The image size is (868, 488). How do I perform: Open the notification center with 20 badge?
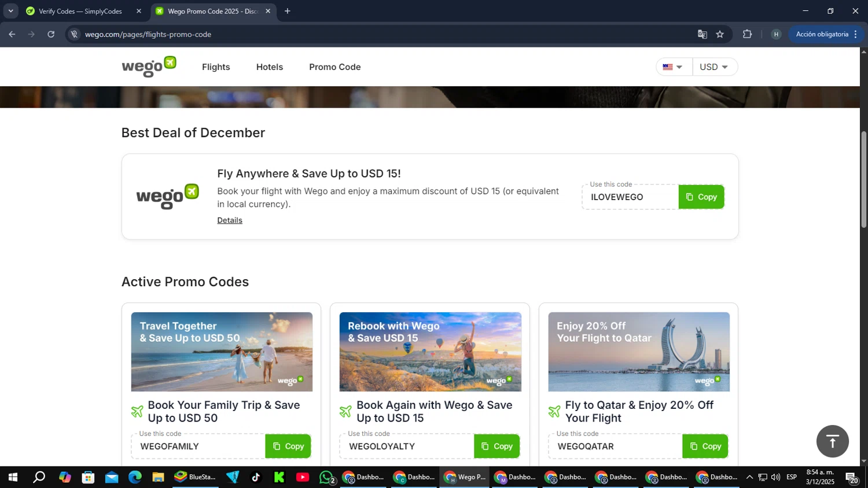pyautogui.click(x=851, y=477)
